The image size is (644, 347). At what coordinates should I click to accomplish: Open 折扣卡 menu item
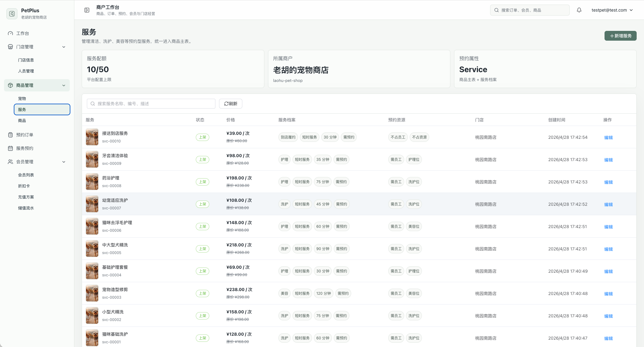(x=42, y=186)
